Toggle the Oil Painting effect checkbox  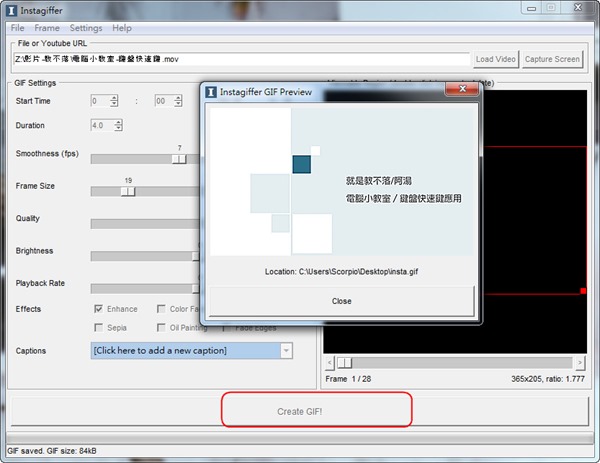point(161,328)
